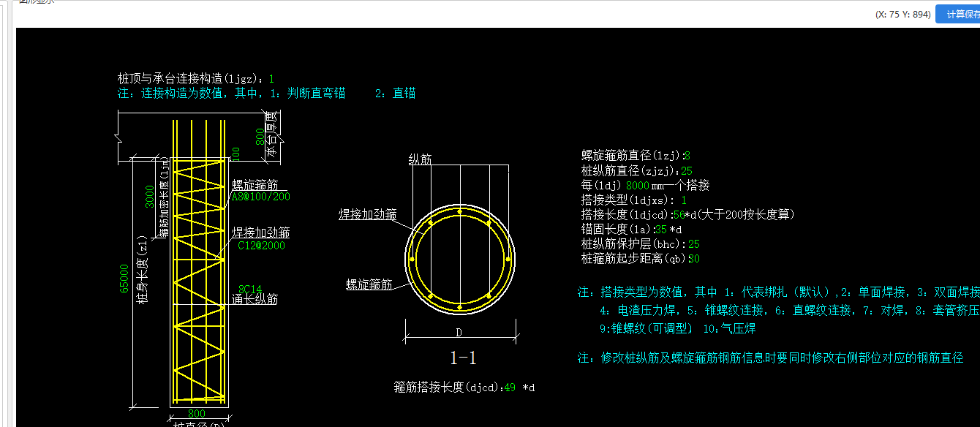Click the 螺旋箍筋 label beside the elevation drawing

click(x=255, y=184)
